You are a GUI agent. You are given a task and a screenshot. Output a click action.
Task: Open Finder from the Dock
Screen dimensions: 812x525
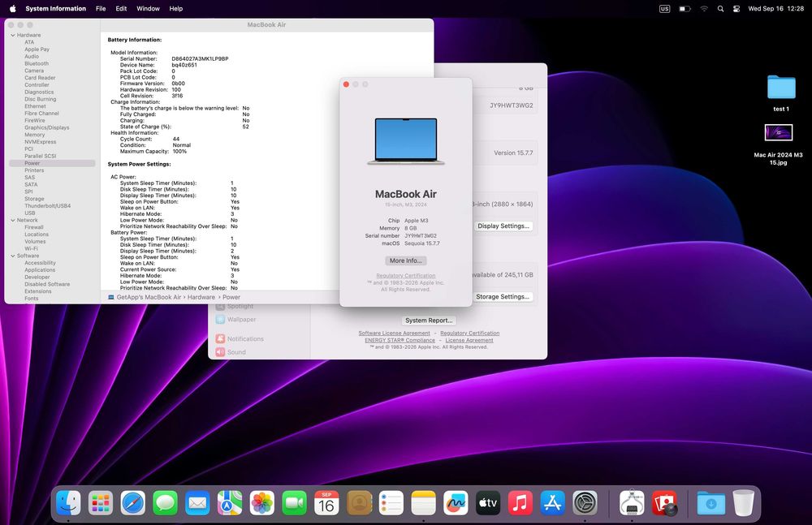(x=68, y=502)
